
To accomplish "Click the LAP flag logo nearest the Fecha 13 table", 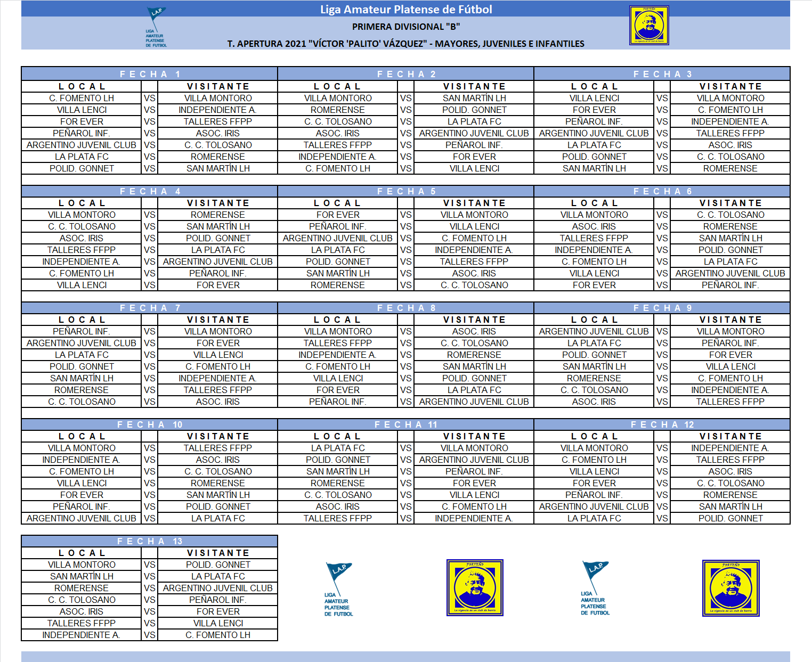I will pos(339,589).
